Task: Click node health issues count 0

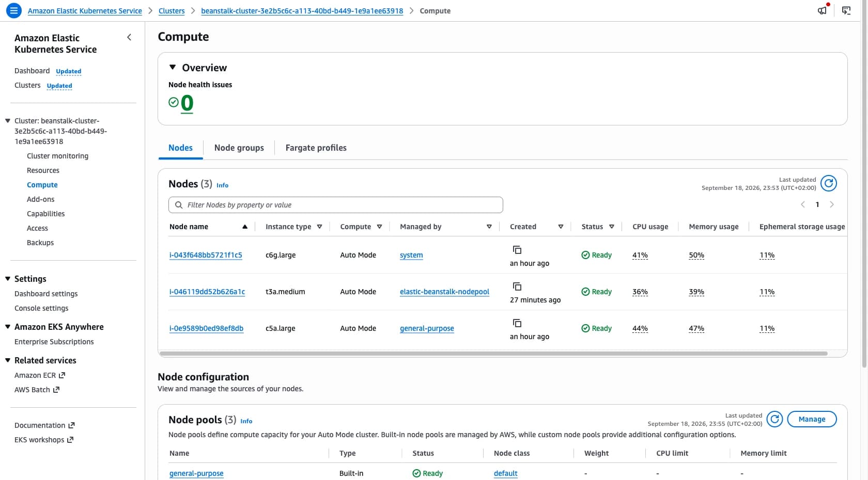Action: coord(187,103)
